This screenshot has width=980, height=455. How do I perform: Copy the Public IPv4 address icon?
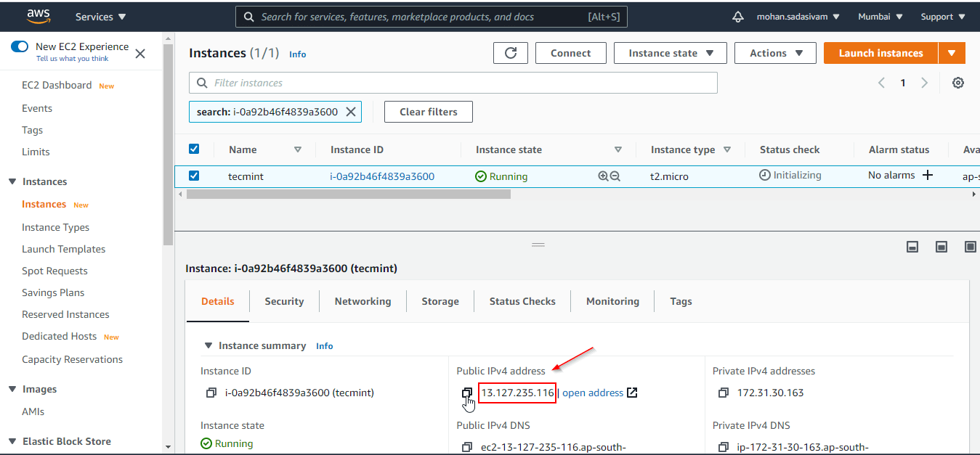click(467, 393)
